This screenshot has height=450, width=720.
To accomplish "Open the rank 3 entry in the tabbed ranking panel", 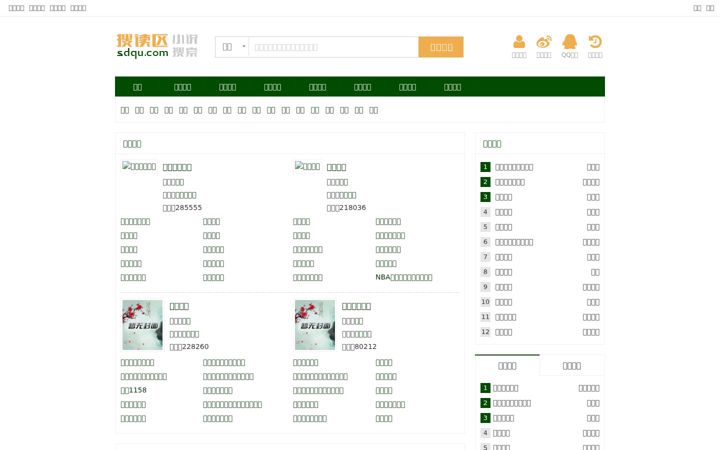I will click(503, 418).
